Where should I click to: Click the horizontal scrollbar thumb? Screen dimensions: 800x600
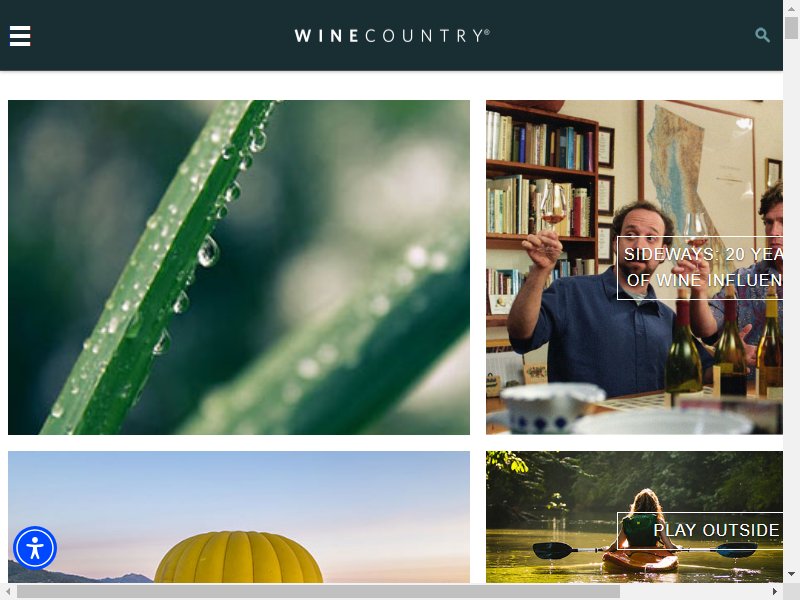pos(318,591)
